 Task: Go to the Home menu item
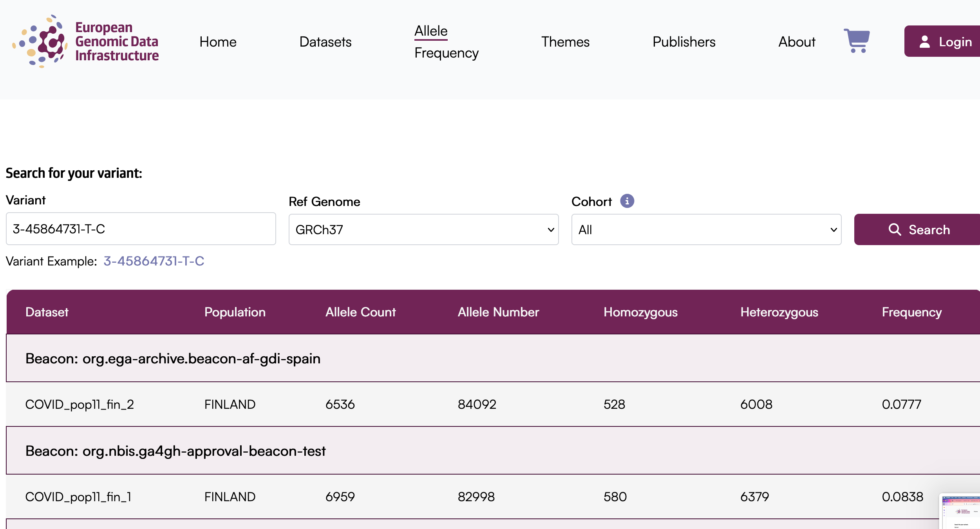point(218,42)
